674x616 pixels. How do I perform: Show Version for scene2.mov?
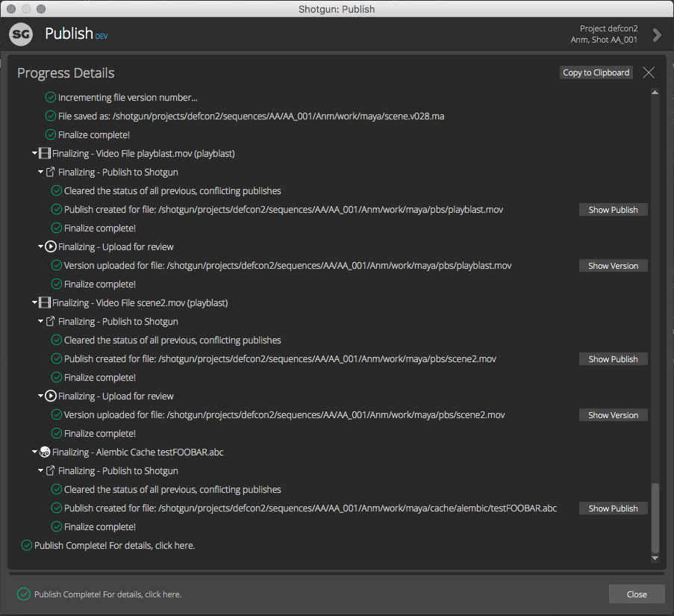click(x=613, y=415)
